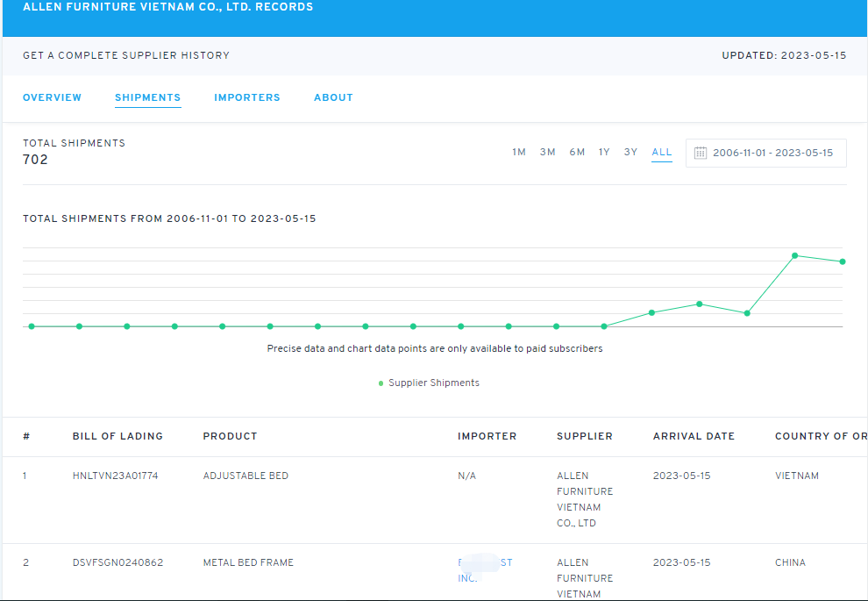This screenshot has width=868, height=601.
Task: Open the importer link in row 2
Action: [x=485, y=570]
